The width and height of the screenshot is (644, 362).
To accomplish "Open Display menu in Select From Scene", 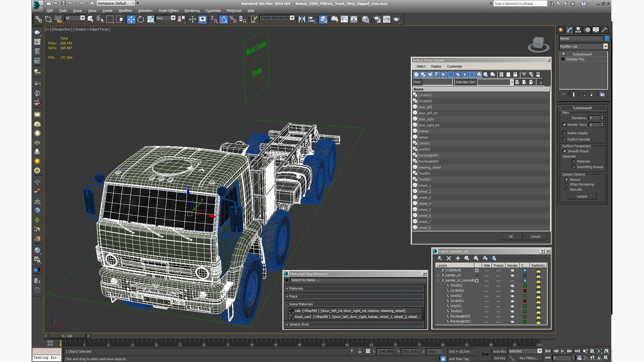I will pos(436,66).
